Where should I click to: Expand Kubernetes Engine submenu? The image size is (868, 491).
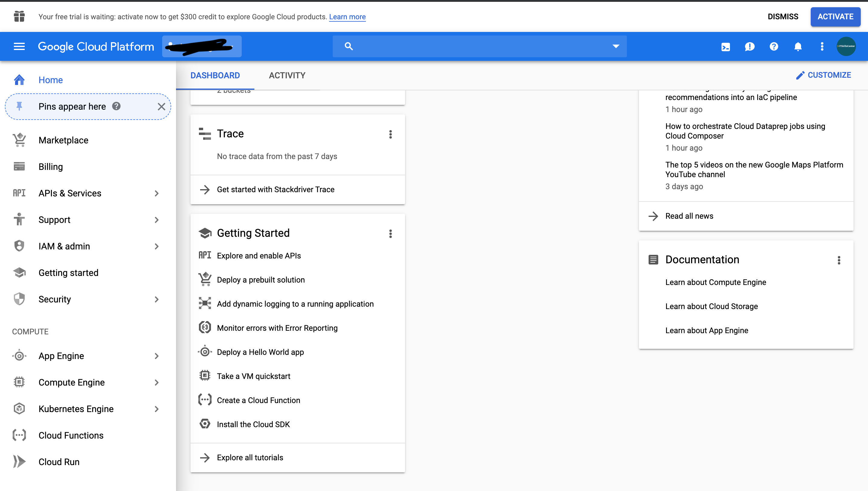(x=156, y=409)
